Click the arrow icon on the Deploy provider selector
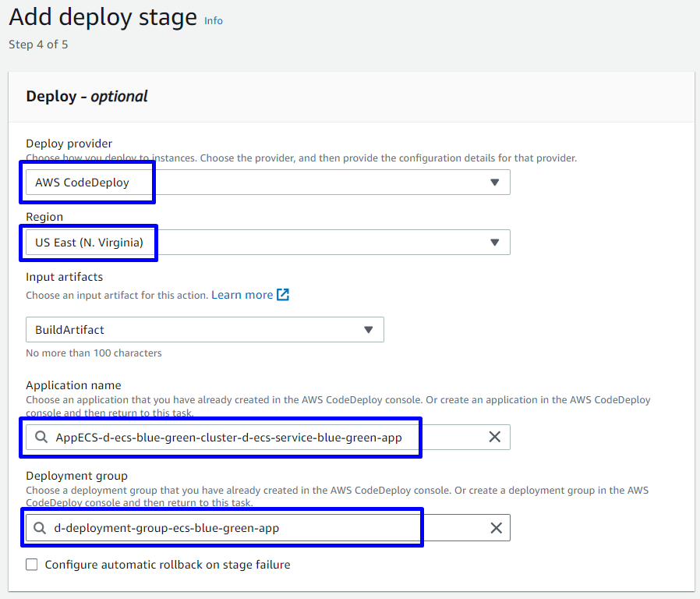The image size is (700, 599). pyautogui.click(x=494, y=183)
